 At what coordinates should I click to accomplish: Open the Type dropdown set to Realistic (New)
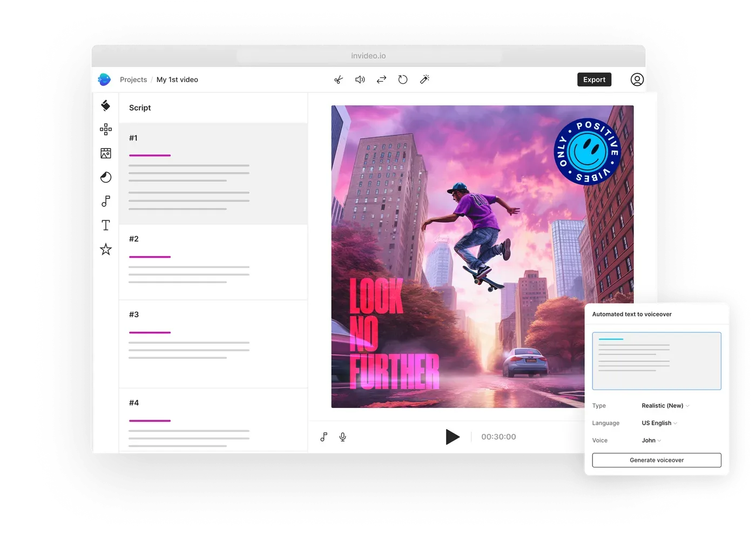(x=665, y=405)
